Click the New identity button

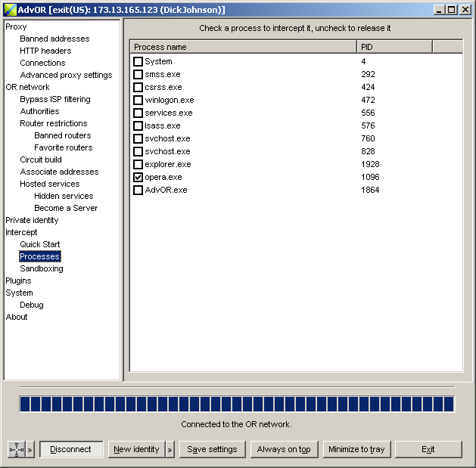(x=137, y=449)
